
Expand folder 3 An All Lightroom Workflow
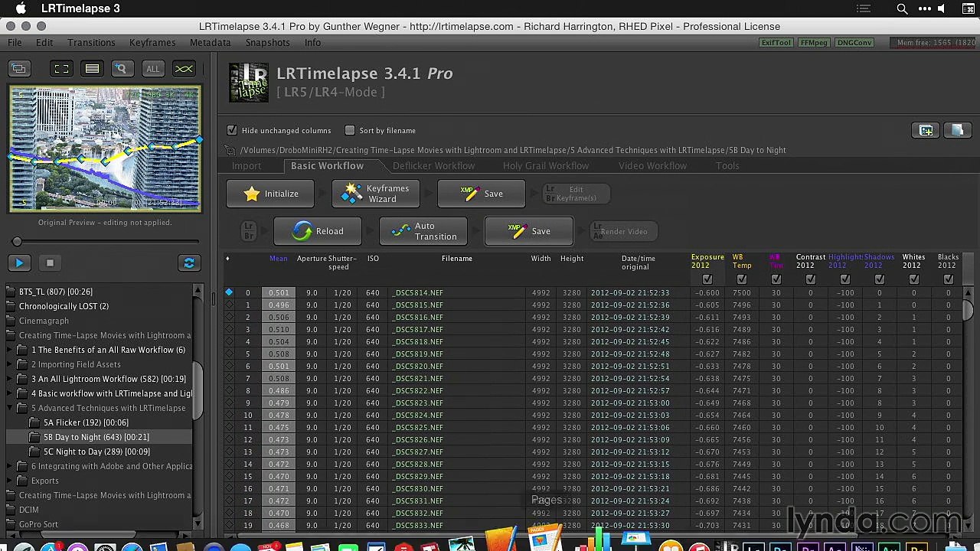[11, 379]
